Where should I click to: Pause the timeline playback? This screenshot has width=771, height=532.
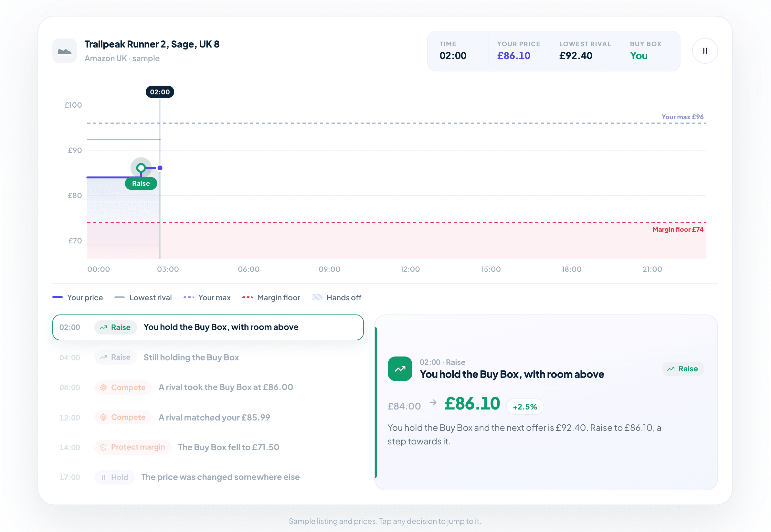coord(704,51)
